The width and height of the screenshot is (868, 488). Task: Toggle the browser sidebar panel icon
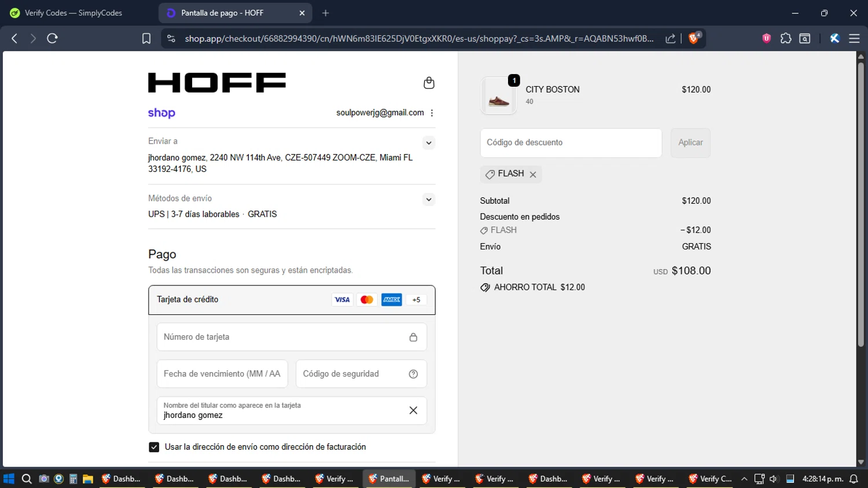[x=805, y=38]
